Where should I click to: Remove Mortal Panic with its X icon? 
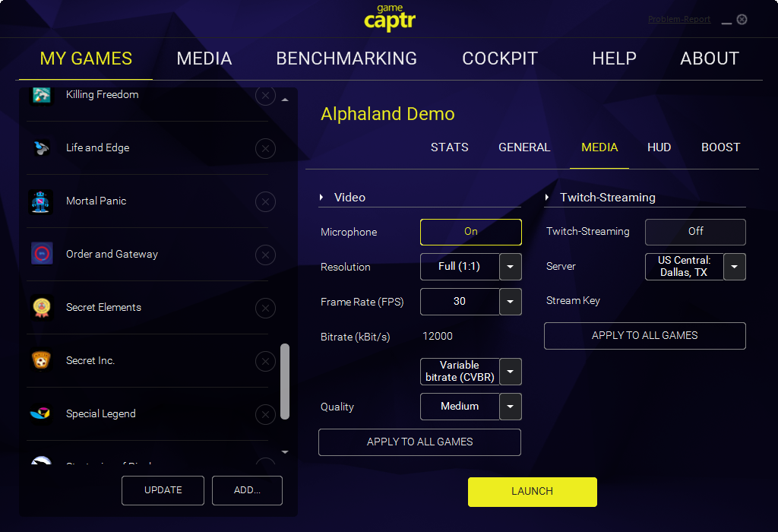tap(265, 201)
